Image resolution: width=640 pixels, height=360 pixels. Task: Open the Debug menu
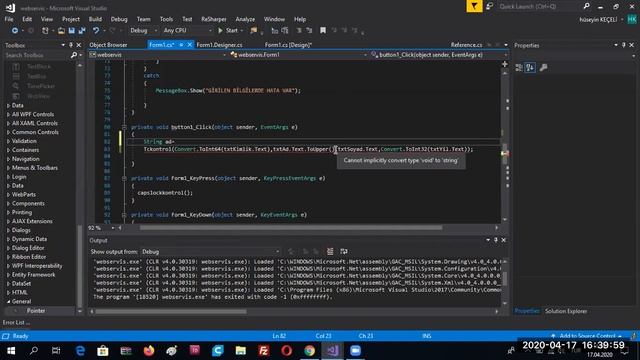[119, 19]
